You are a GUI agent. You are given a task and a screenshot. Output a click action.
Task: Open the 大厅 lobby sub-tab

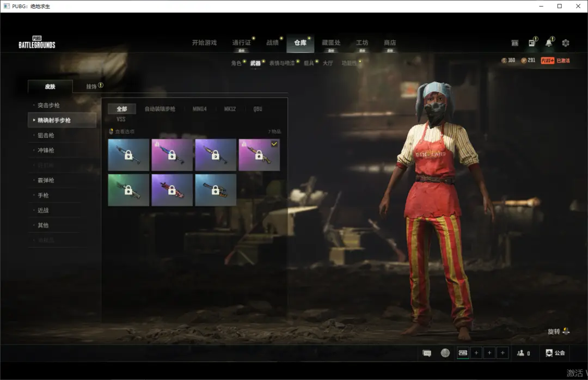click(x=328, y=63)
